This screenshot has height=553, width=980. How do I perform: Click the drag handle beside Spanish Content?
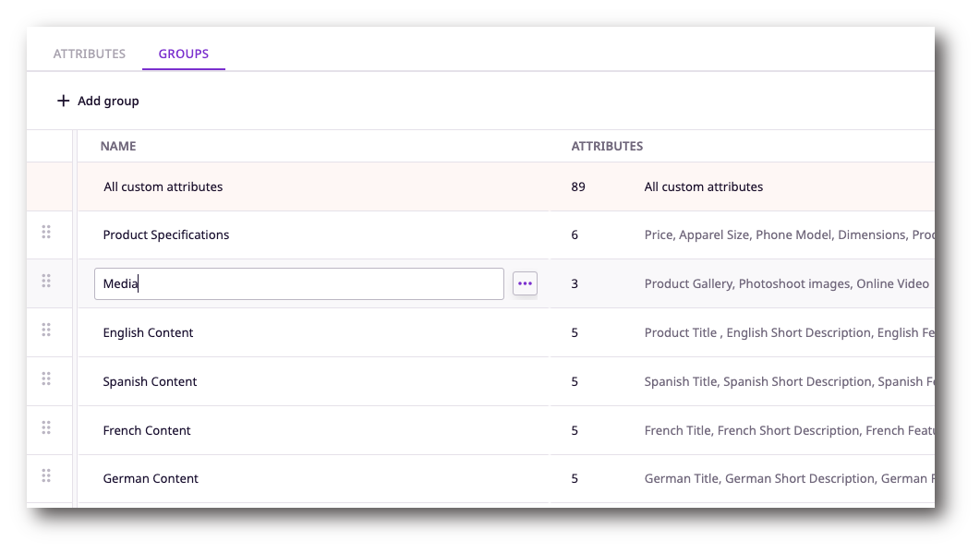pos(46,380)
